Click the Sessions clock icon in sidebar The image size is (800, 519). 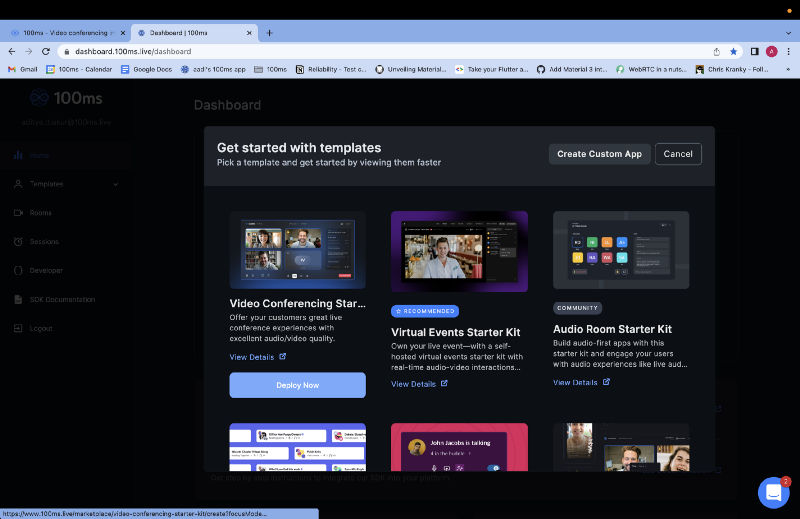pyautogui.click(x=18, y=241)
